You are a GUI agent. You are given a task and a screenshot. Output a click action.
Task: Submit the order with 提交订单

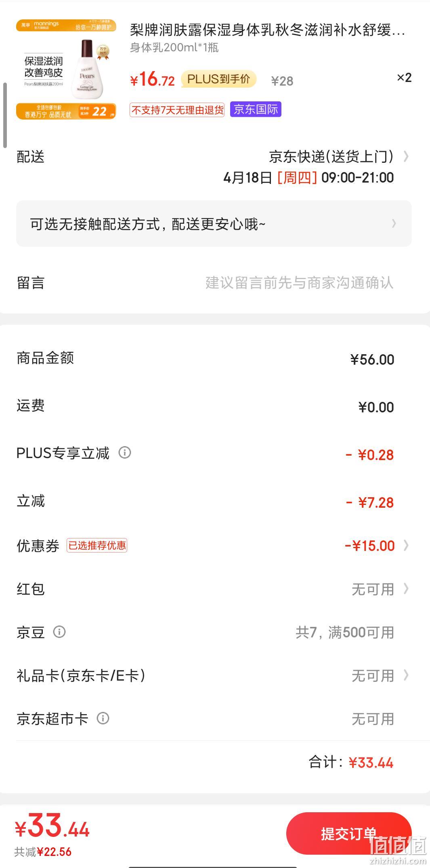[349, 833]
